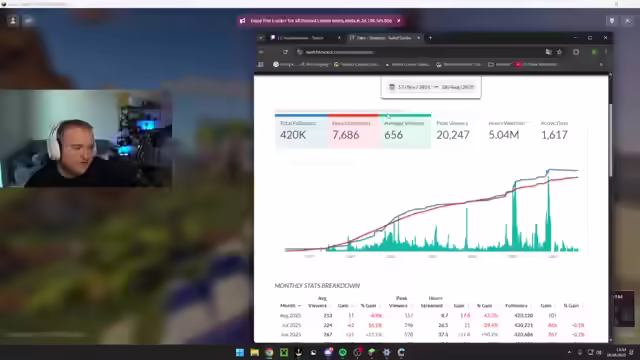Screen dimensions: 640x360
Task: Click the 420,221 followers cell
Action: tap(523, 325)
